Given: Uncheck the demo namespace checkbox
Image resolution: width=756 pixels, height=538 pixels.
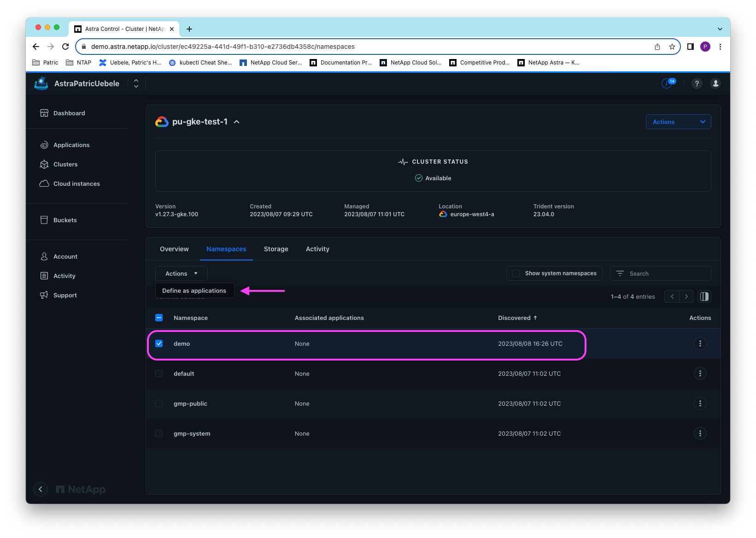Looking at the screenshot, I should click(159, 343).
